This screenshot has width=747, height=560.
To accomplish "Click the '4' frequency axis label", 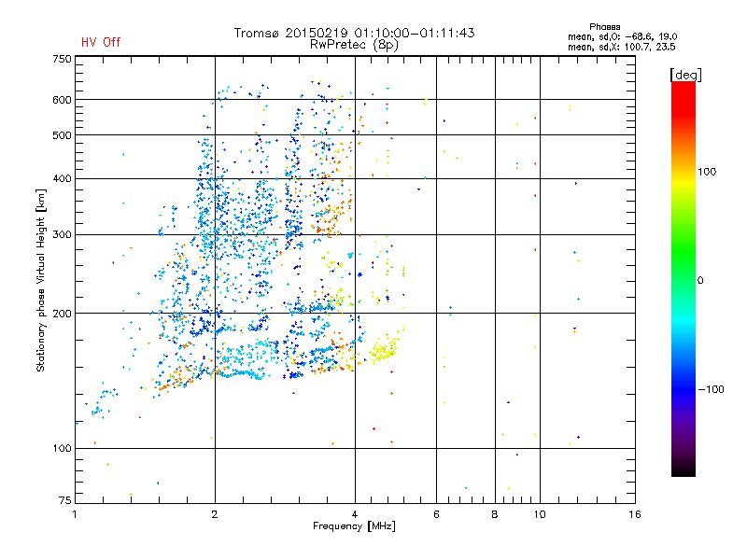I will [355, 514].
